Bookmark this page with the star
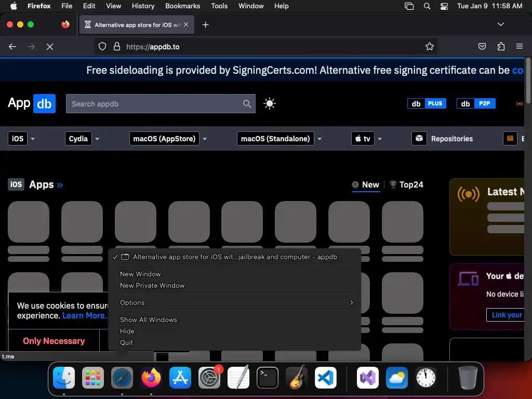Viewport: 532px width, 399px height. 430,46
